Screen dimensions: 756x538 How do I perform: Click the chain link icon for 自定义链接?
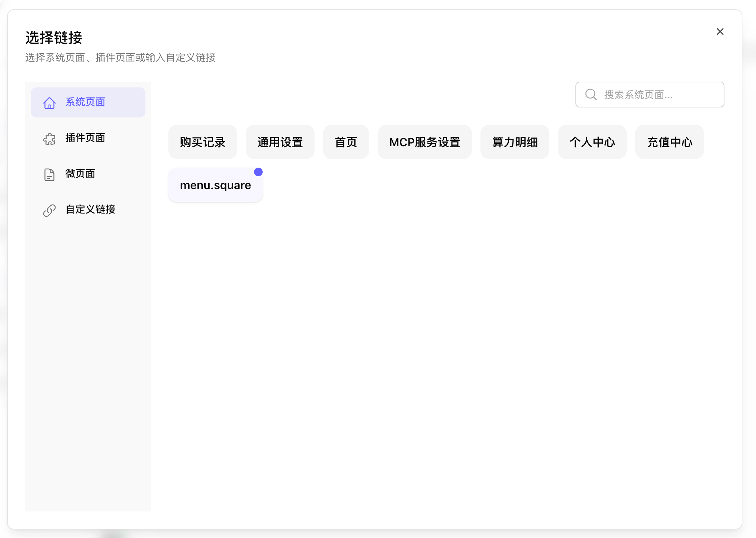49,211
